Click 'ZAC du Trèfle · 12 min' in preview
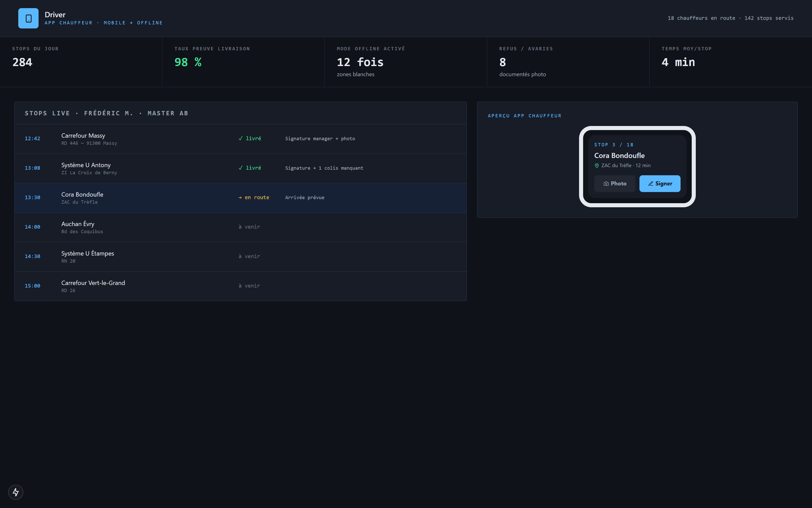 click(x=626, y=166)
